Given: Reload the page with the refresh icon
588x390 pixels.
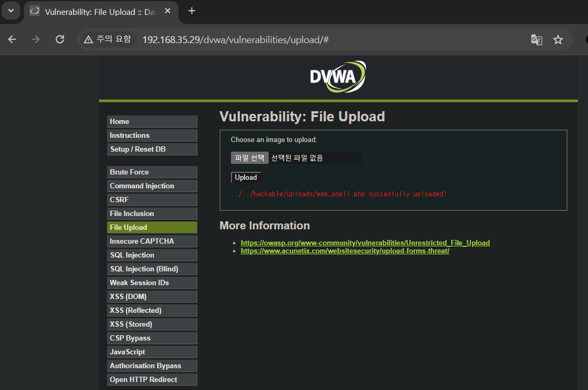Looking at the screenshot, I should [60, 39].
